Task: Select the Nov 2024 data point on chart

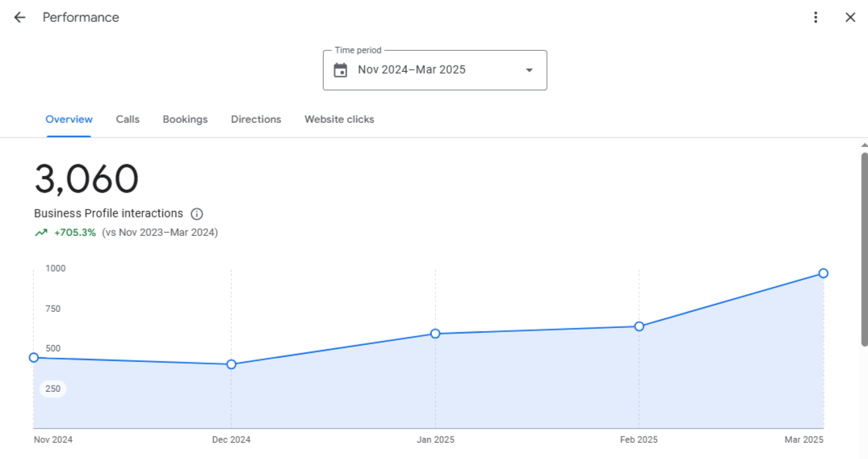Action: (34, 357)
